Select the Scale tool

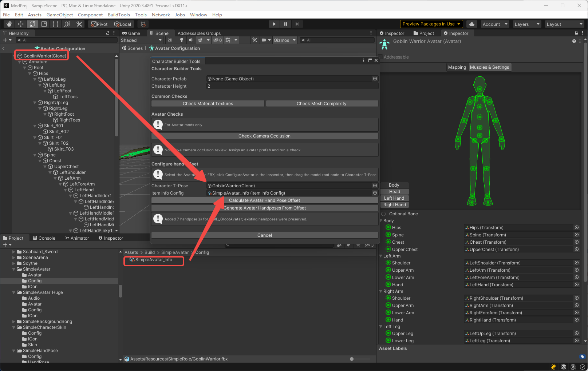44,24
